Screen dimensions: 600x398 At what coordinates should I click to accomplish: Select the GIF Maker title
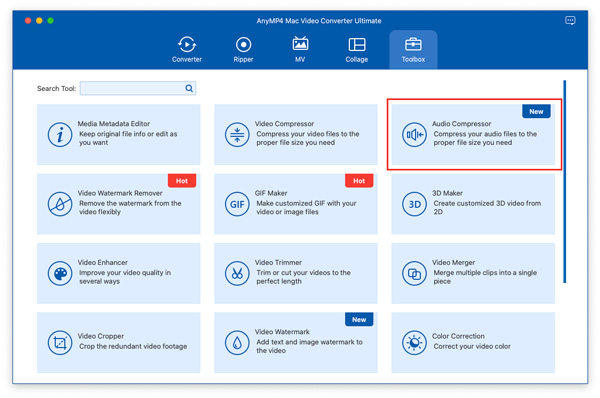coord(271,193)
